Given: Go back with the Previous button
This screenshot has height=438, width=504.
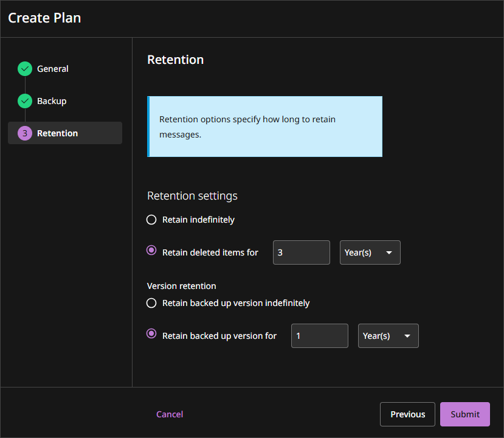Looking at the screenshot, I should 407,414.
